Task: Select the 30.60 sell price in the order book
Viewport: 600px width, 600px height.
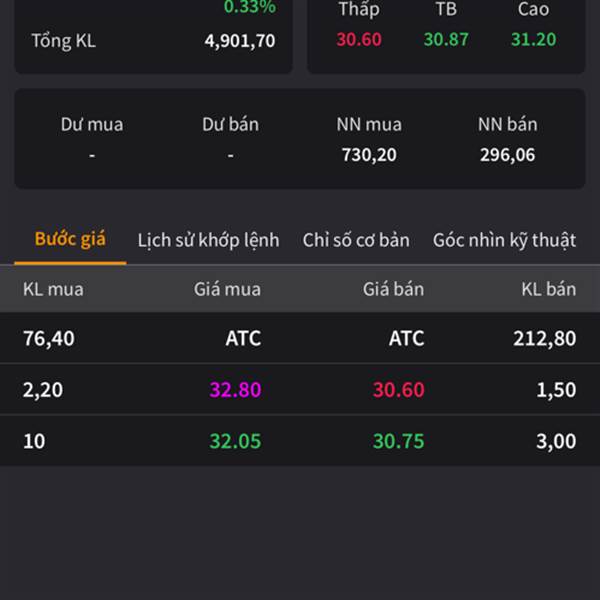Action: click(399, 390)
